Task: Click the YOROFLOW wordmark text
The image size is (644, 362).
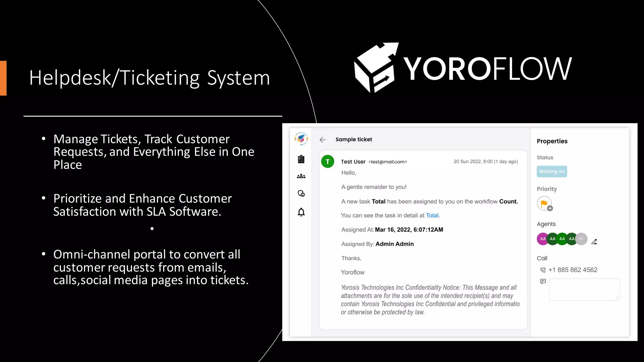Action: coord(487,69)
